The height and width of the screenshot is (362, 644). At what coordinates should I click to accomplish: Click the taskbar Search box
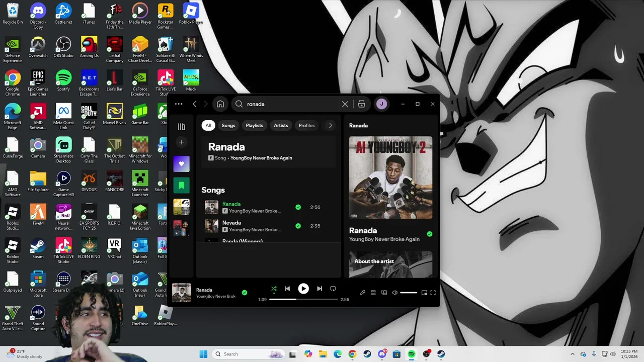(248, 354)
